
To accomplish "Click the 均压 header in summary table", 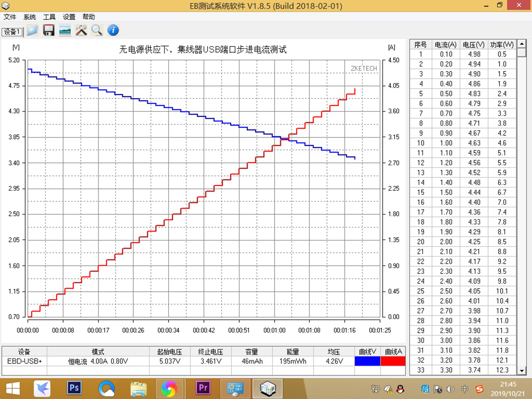I will coord(334,352).
